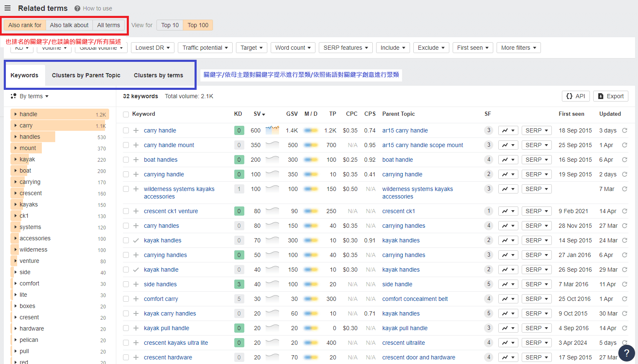Check the boat handles row checkbox
This screenshot has height=364, width=638.
click(x=126, y=160)
